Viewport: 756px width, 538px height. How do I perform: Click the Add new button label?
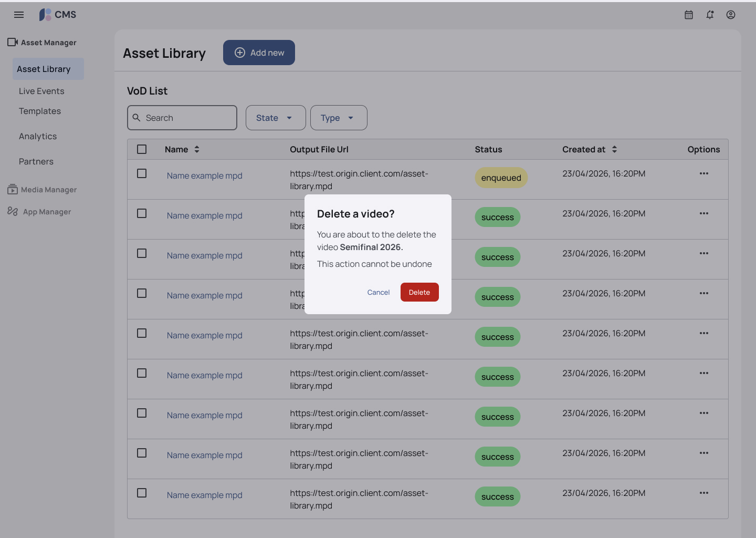point(267,53)
